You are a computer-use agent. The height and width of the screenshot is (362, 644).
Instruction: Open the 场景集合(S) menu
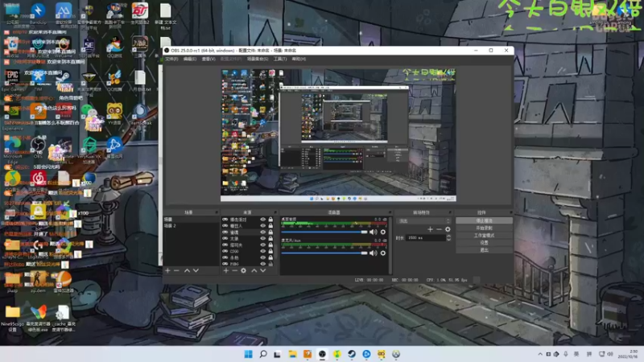(x=258, y=59)
